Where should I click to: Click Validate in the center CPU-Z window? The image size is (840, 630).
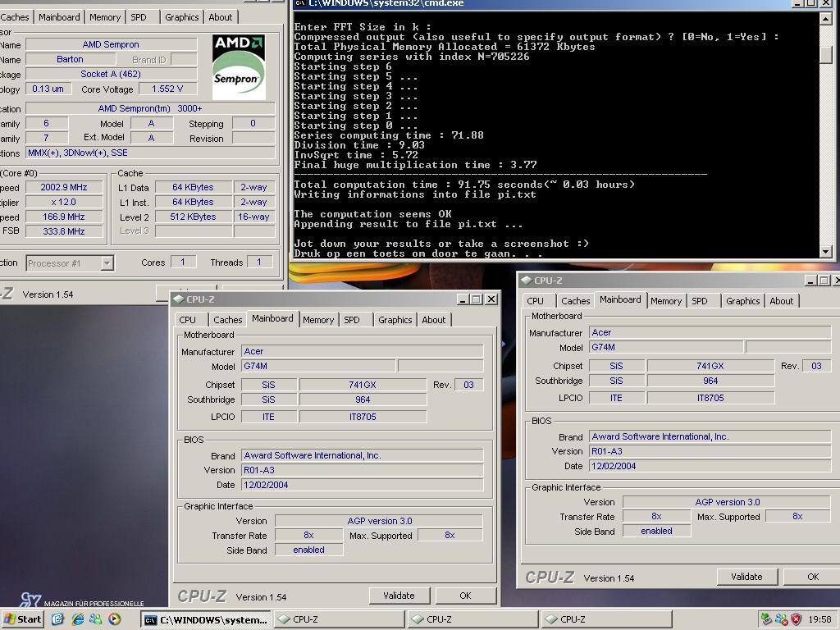pos(399,596)
